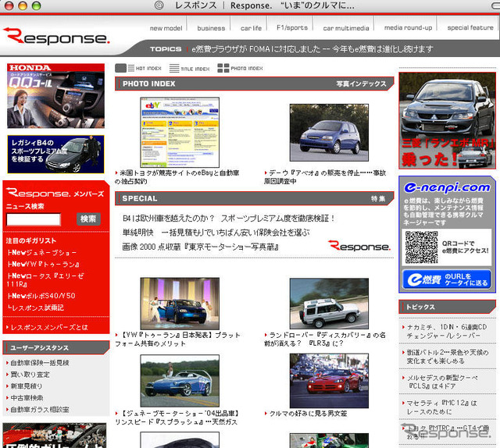Click the green zoom window button

37,5
